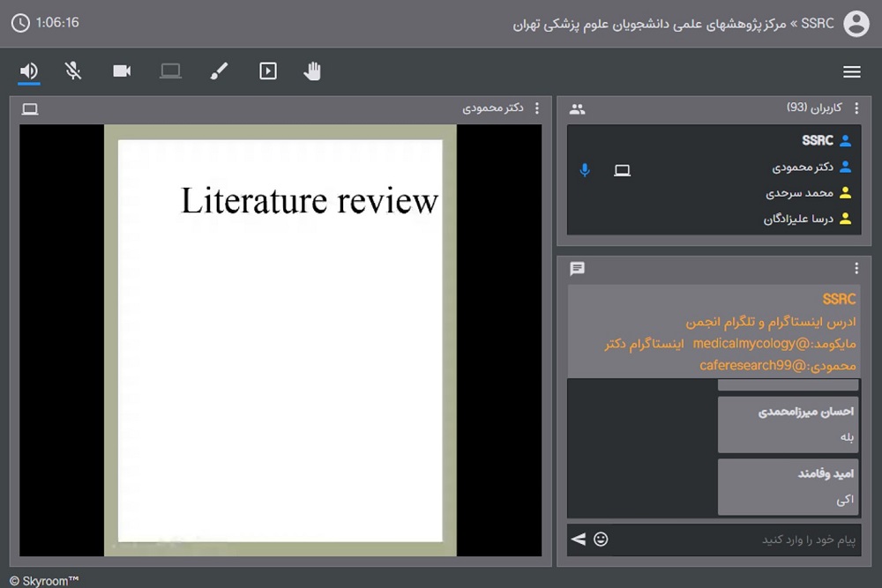
Task: Click the user profile avatar icon
Action: tap(856, 24)
